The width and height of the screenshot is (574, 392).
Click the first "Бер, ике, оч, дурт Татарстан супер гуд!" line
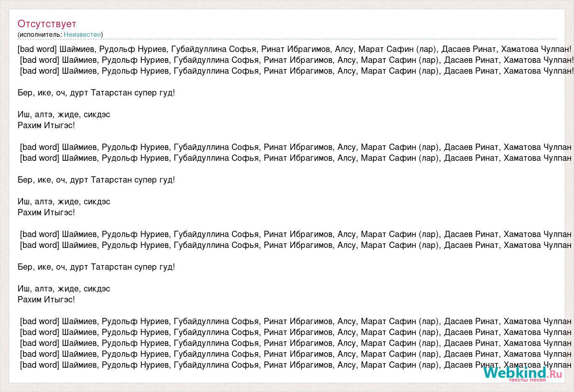96,93
